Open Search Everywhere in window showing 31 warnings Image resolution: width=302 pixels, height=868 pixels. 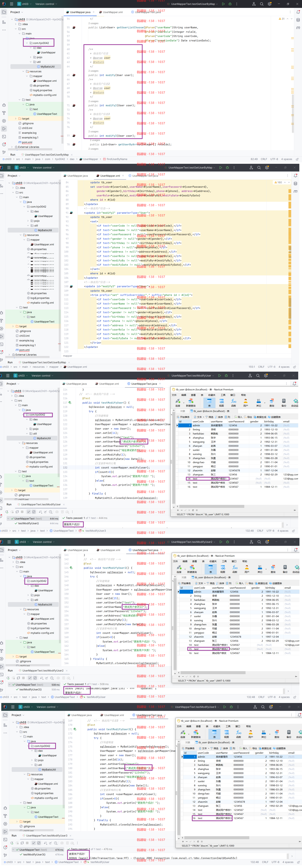[262, 4]
